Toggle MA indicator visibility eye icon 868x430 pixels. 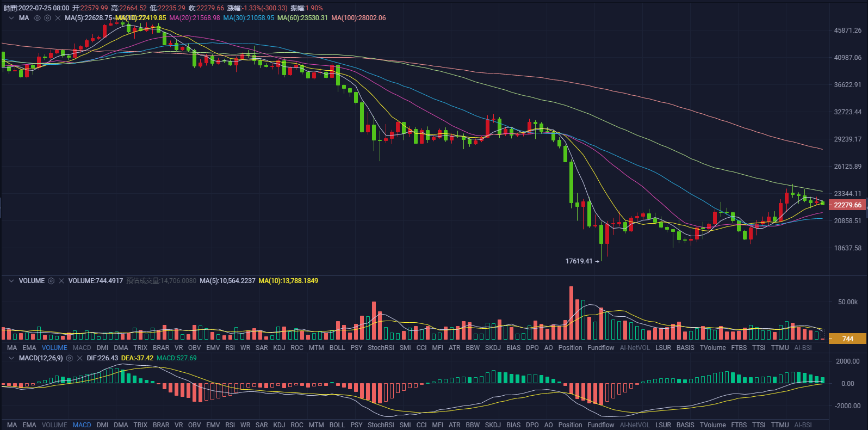37,18
